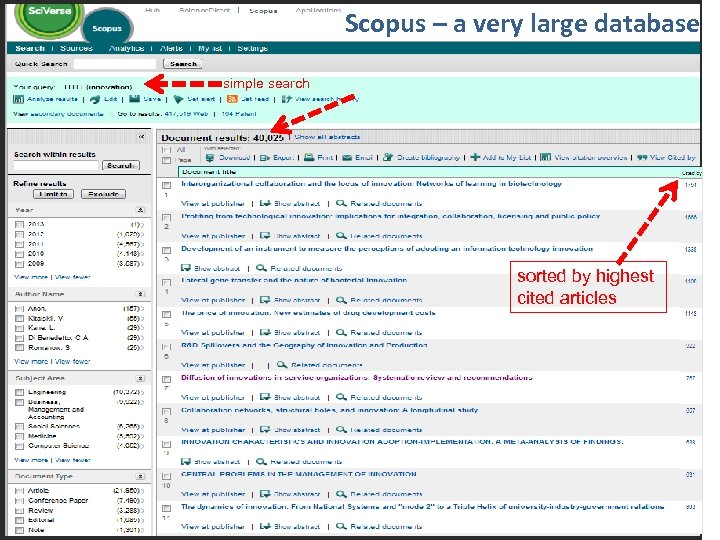
Task: Click the Exclude button
Action: click(x=103, y=194)
